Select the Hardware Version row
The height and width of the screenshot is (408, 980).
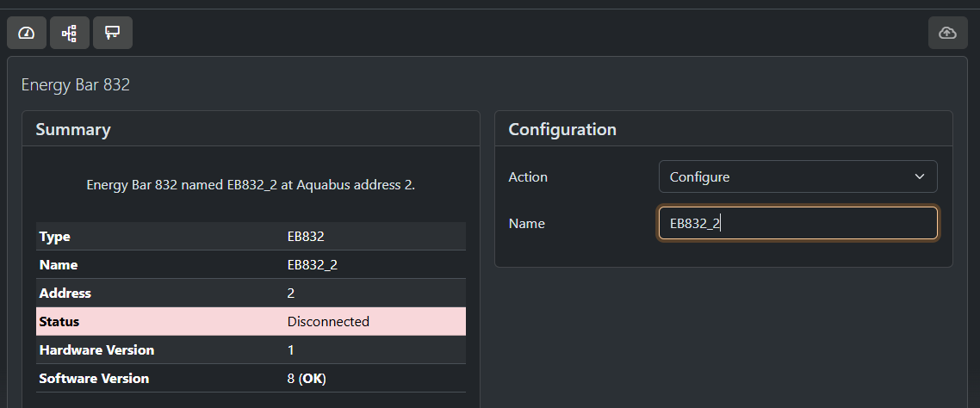251,350
